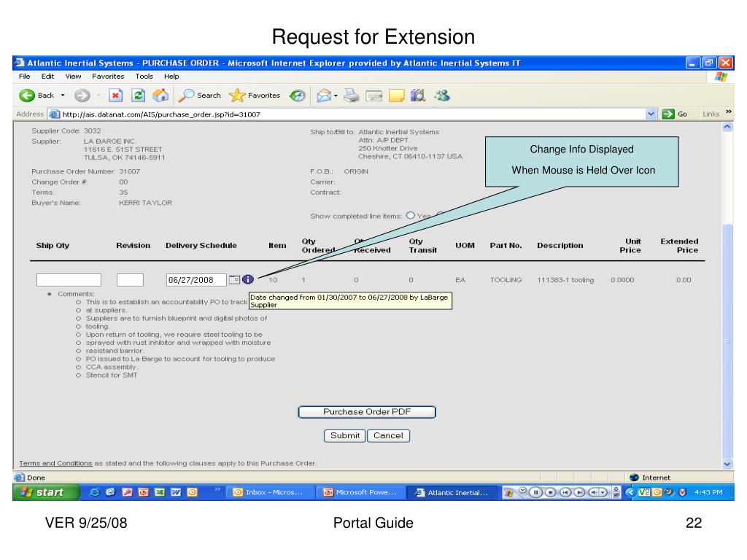Click buyer name KERRI TAYLOR
The width and height of the screenshot is (747, 560).
point(145,203)
